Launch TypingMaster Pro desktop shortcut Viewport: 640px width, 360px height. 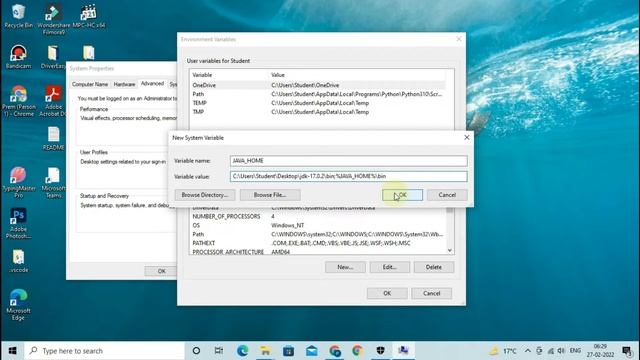click(x=18, y=182)
